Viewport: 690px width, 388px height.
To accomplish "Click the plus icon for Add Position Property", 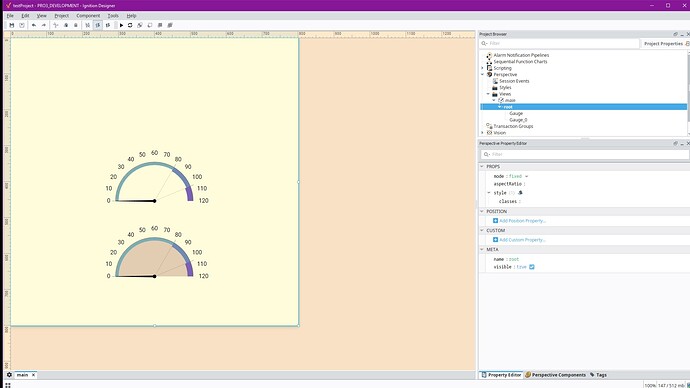I will click(495, 221).
